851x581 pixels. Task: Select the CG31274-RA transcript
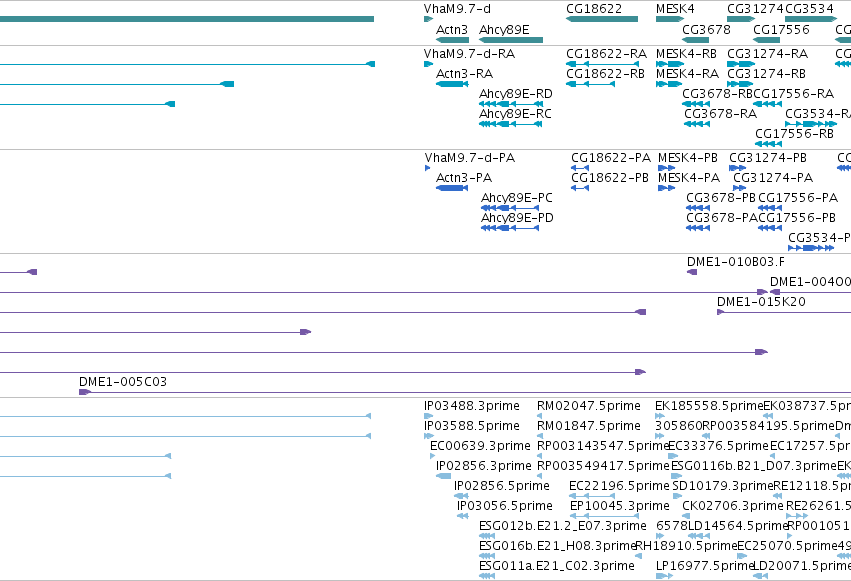point(741,64)
